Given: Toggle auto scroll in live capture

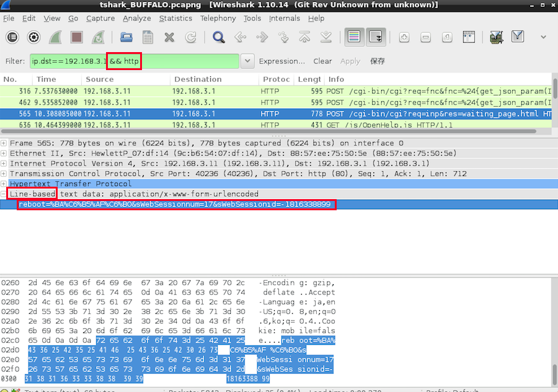Looking at the screenshot, I should 376,37.
